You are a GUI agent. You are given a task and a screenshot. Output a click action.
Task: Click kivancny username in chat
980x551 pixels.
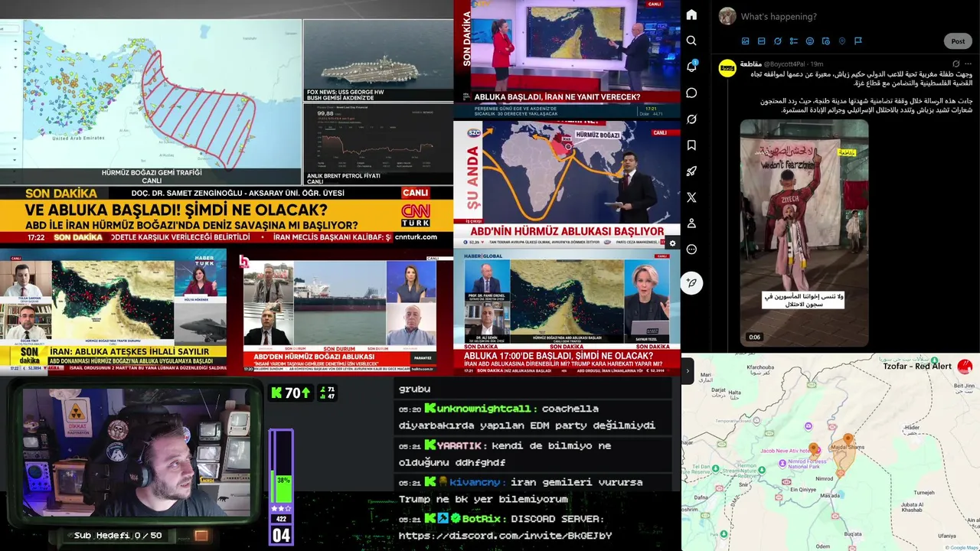pos(475,482)
